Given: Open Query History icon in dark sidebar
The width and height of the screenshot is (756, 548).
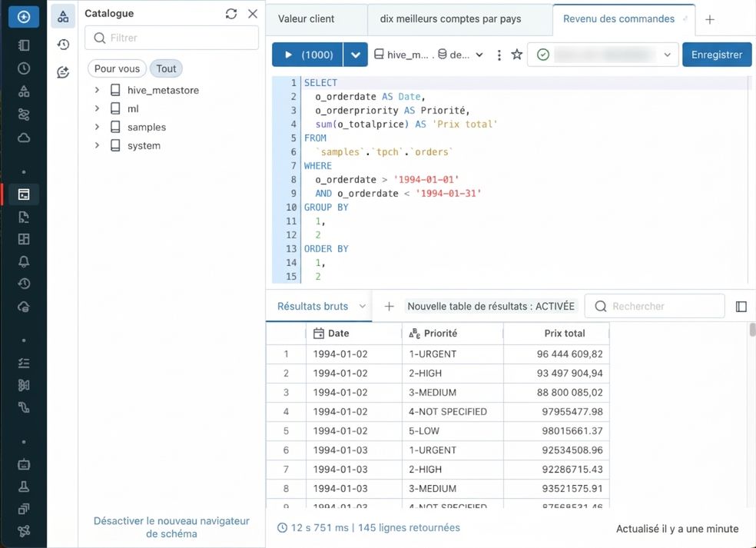Looking at the screenshot, I should pyautogui.click(x=24, y=284).
